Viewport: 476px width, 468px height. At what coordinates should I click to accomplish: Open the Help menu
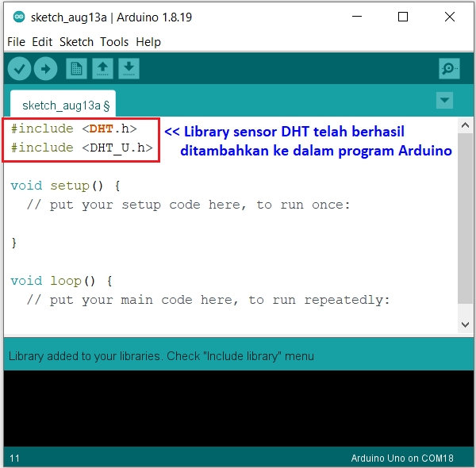click(148, 42)
